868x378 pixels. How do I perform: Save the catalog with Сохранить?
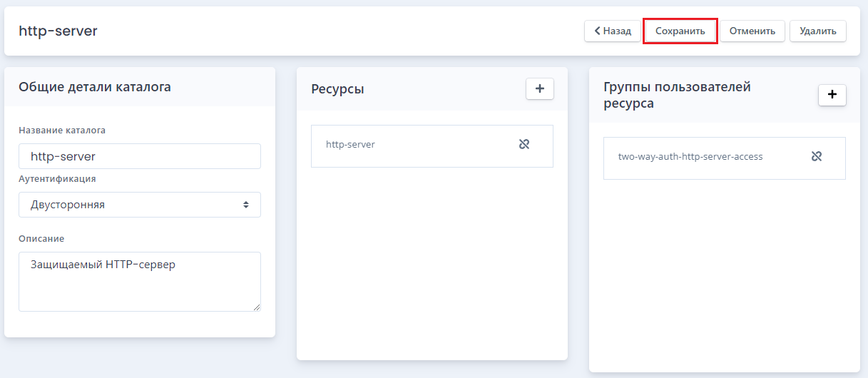(680, 31)
